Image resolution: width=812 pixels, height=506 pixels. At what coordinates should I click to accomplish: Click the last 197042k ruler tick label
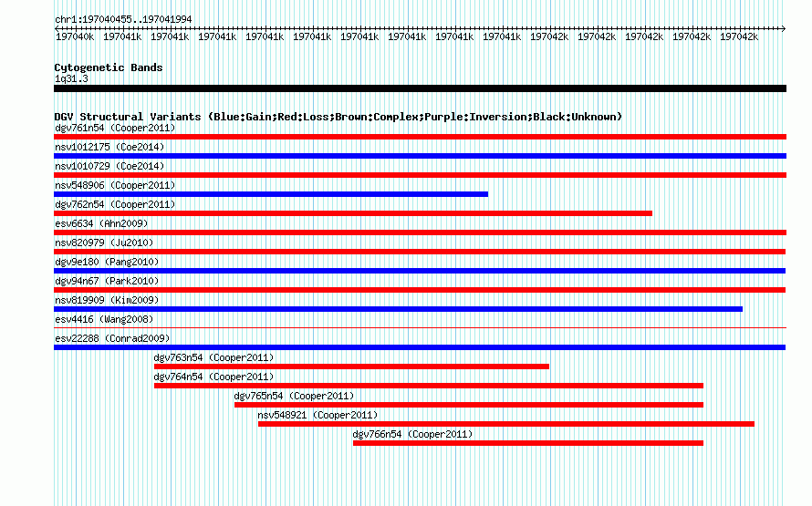[x=739, y=36]
